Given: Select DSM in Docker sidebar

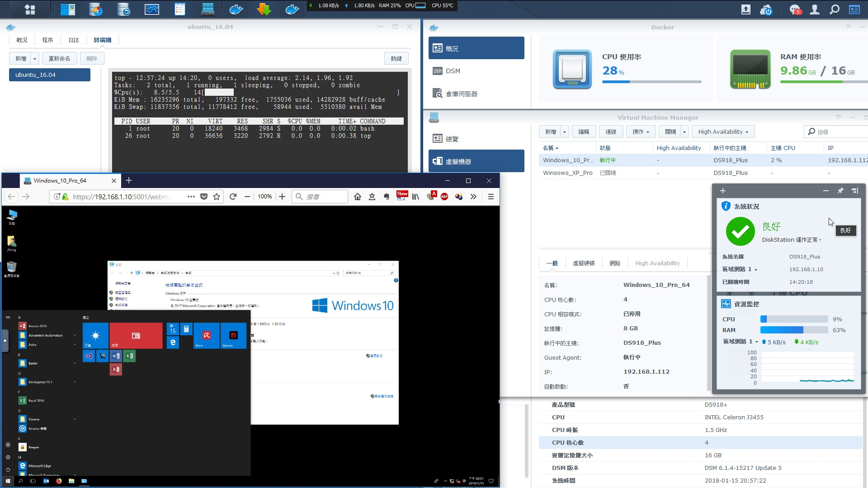Looking at the screenshot, I should [476, 71].
